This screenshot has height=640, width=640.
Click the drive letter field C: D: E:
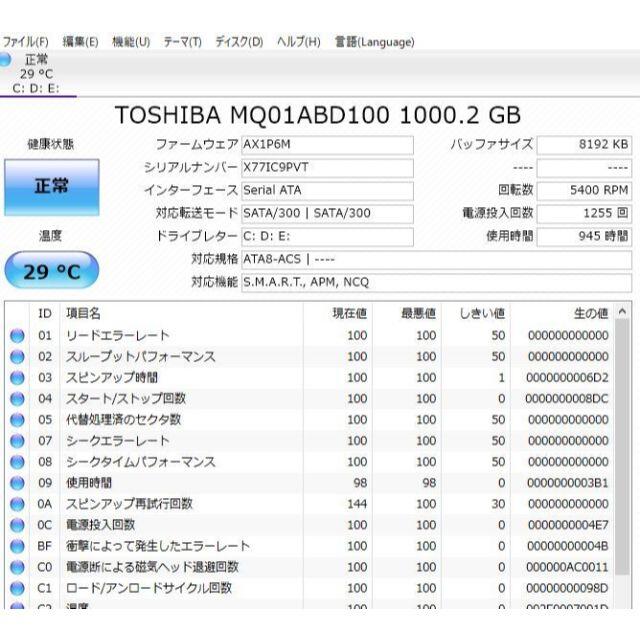click(327, 237)
